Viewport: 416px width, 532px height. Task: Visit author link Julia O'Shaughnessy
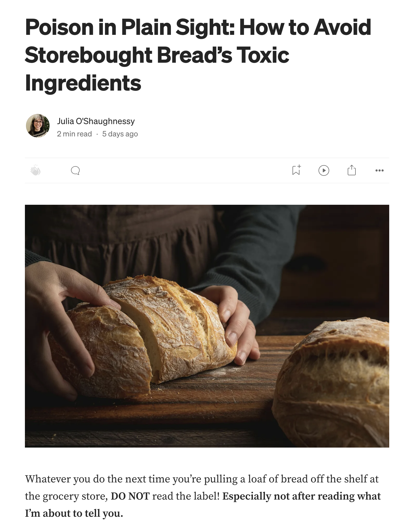click(96, 121)
